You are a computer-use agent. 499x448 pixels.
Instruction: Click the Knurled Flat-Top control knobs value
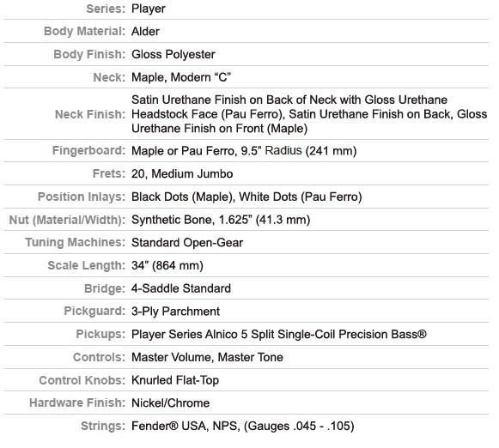coord(175,380)
